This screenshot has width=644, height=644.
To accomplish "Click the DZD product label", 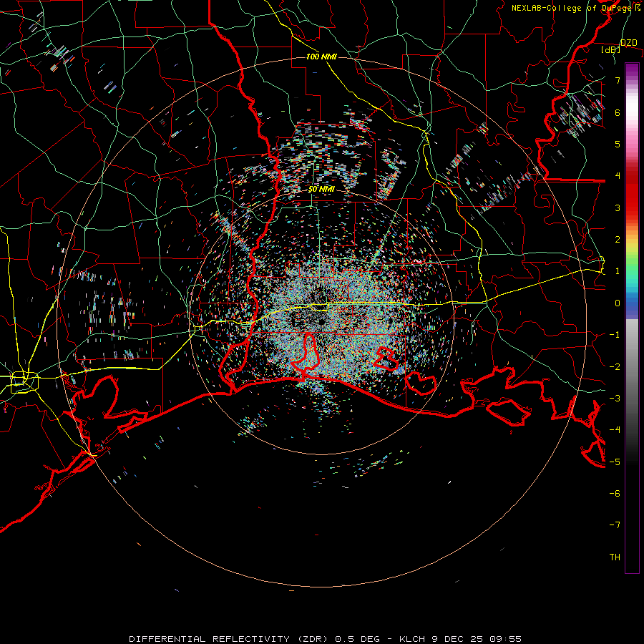I will [x=628, y=43].
